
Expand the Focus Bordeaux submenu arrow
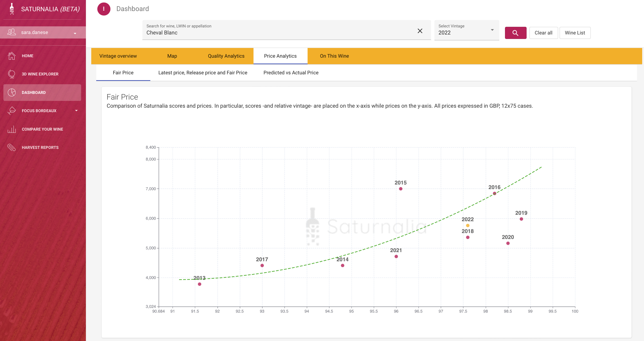click(76, 111)
